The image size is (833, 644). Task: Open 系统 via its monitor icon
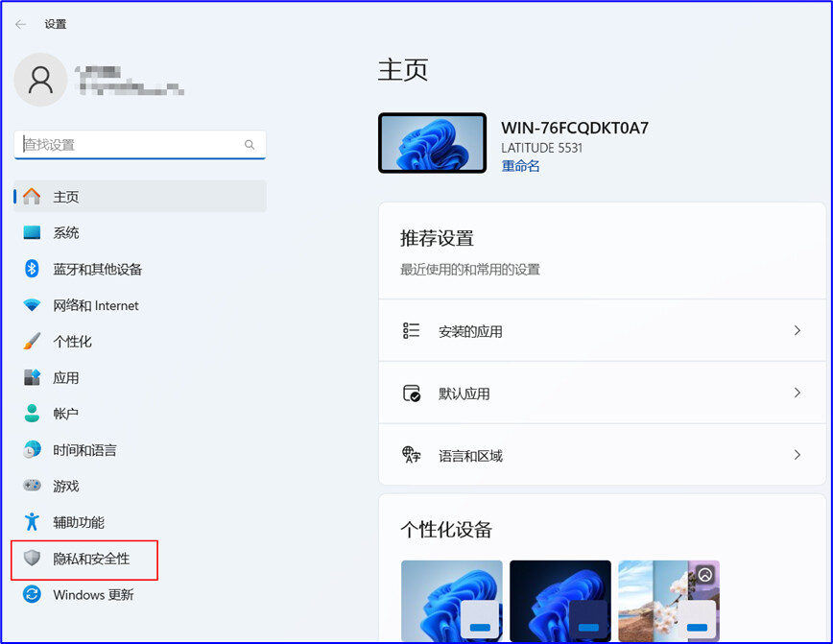click(32, 232)
